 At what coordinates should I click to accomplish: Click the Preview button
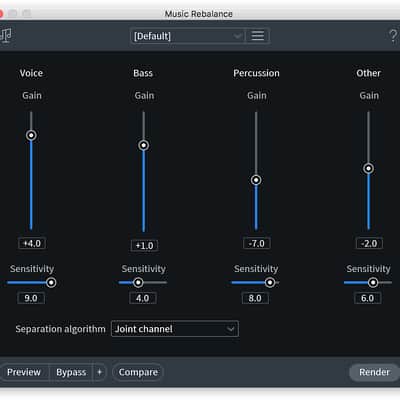[24, 372]
